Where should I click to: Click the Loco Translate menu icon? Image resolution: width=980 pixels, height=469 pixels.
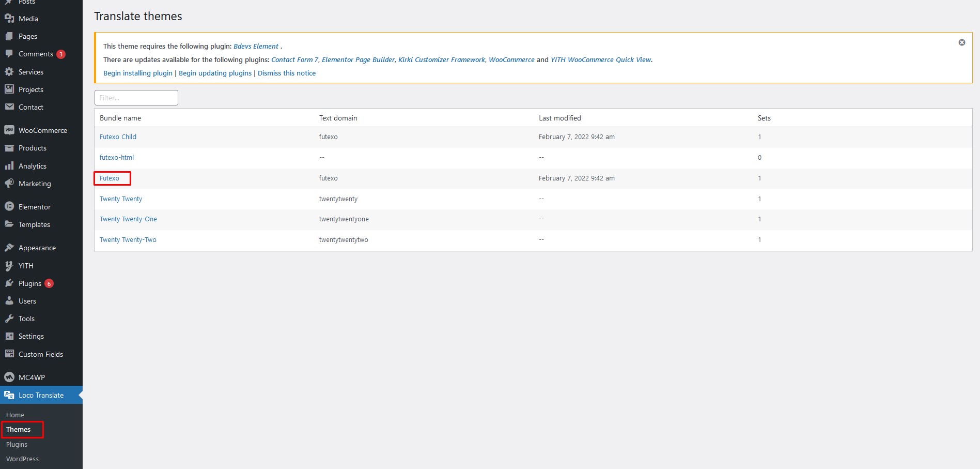[x=9, y=395]
